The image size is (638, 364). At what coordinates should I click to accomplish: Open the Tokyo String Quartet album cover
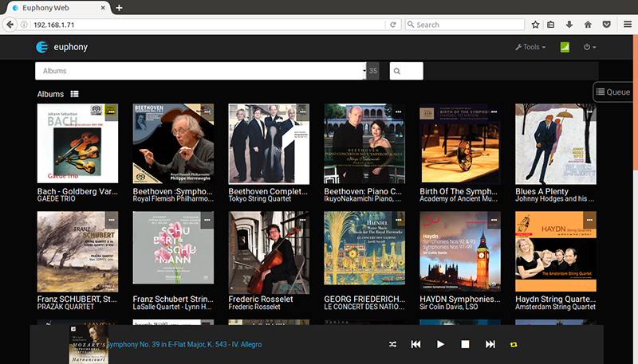coord(269,143)
